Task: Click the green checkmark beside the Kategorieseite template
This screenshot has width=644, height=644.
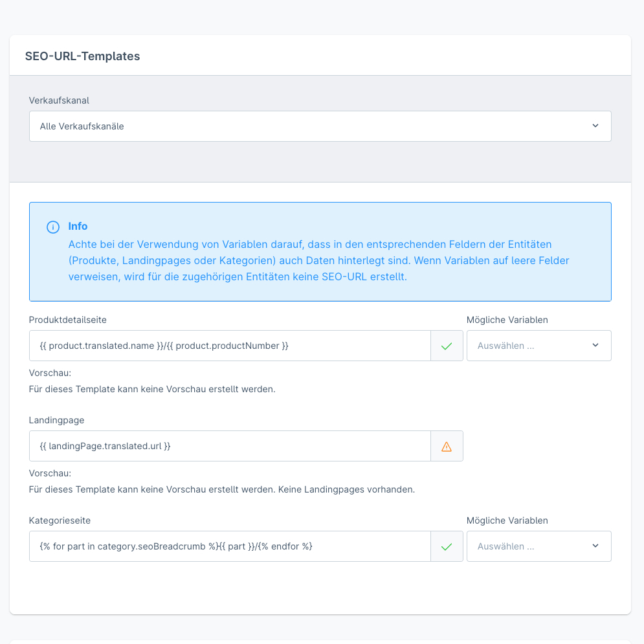Action: pos(447,547)
